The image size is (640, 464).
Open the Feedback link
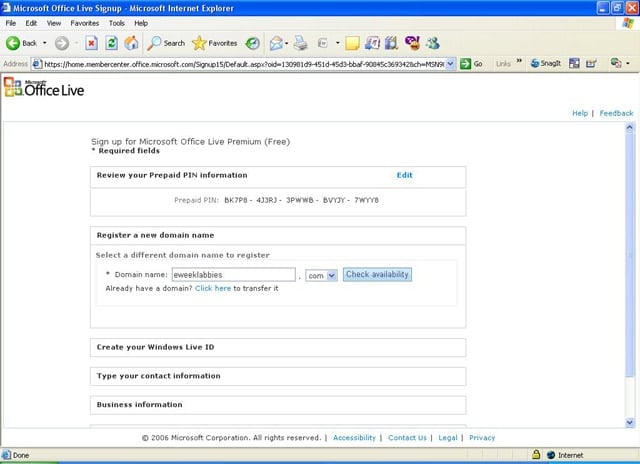pyautogui.click(x=616, y=113)
